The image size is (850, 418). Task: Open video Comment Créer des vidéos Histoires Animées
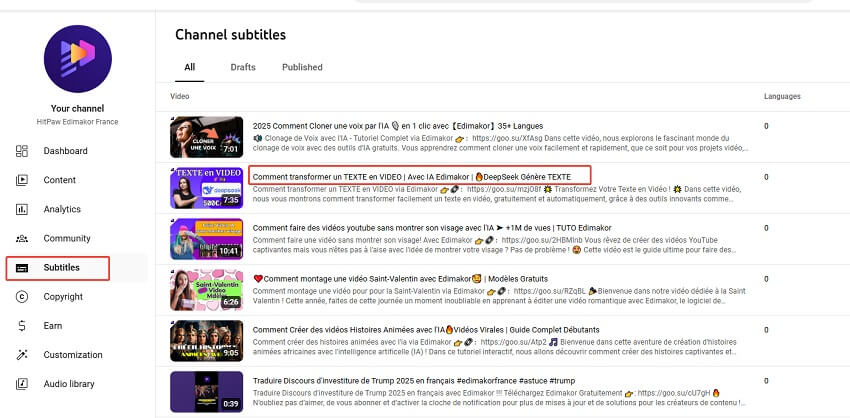(426, 330)
